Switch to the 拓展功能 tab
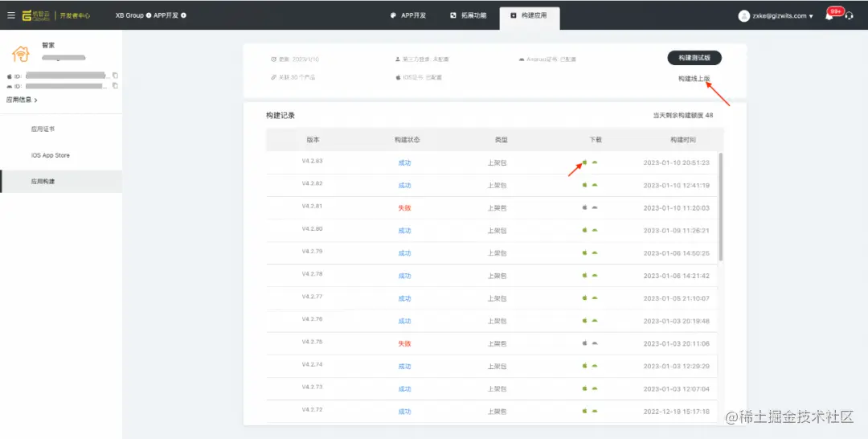 pyautogui.click(x=469, y=15)
